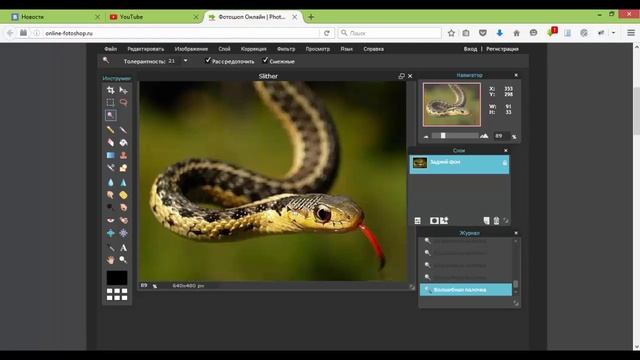This screenshot has width=640, height=360.
Task: Open the Изображение menu
Action: click(191, 49)
